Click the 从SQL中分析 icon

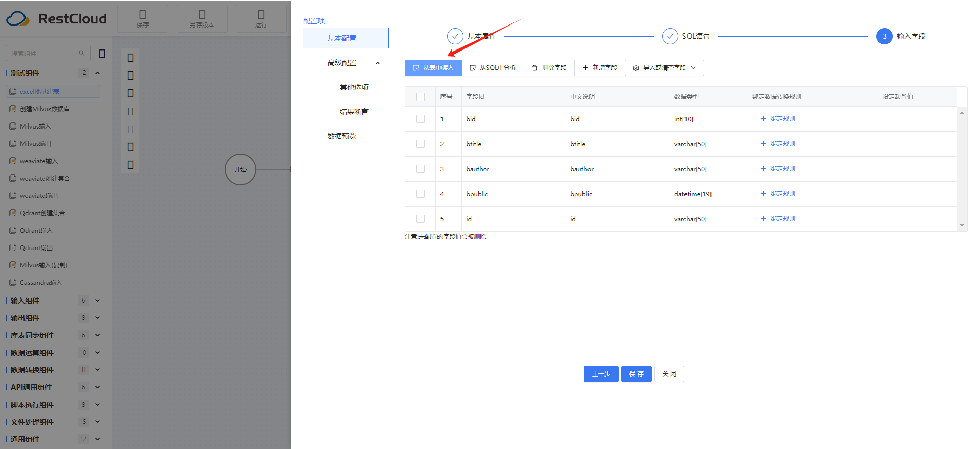473,68
